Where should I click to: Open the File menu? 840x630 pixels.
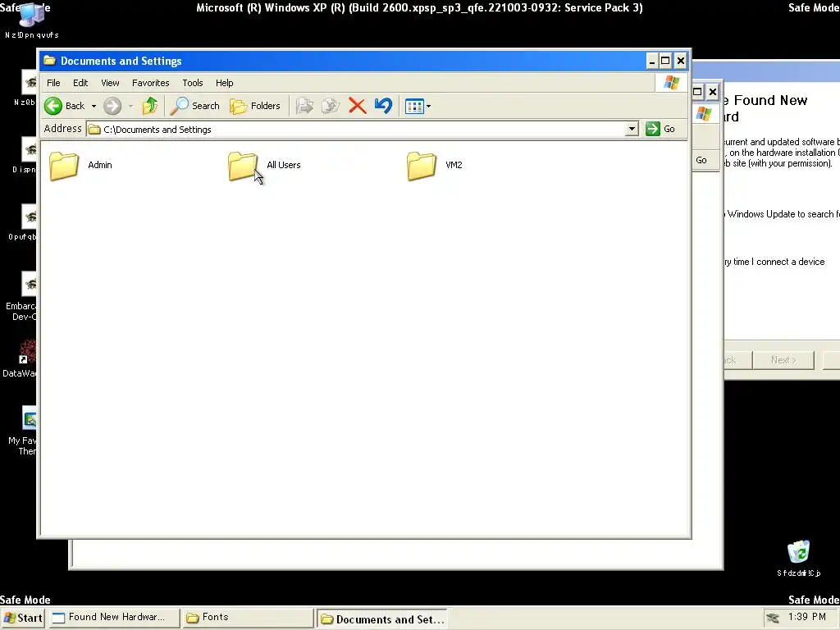tap(53, 83)
